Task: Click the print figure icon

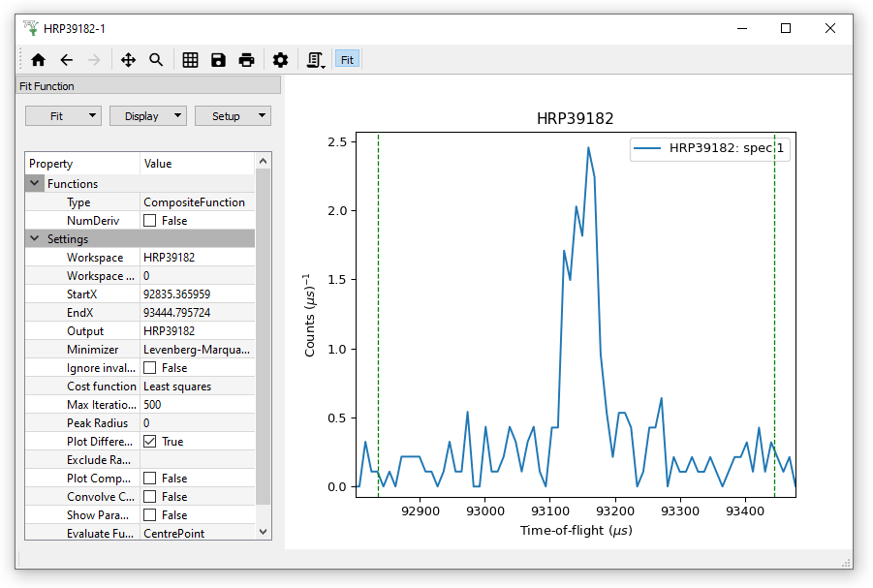Action: click(247, 60)
